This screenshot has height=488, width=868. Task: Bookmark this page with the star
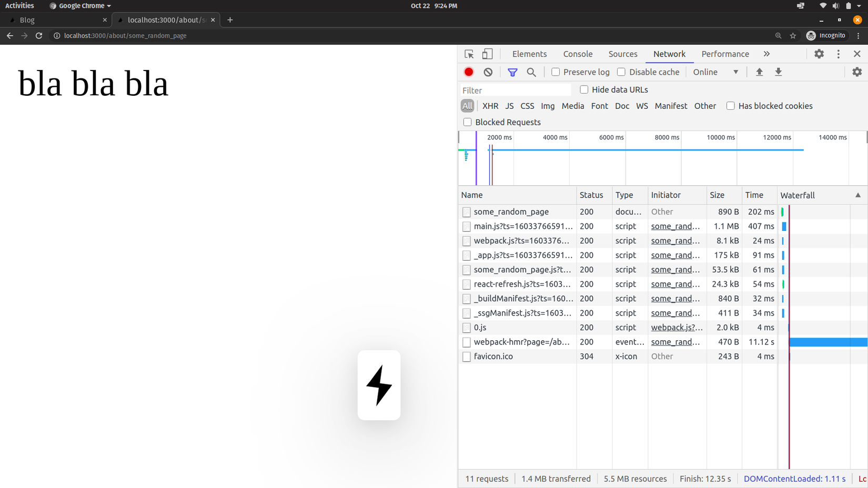coord(793,36)
